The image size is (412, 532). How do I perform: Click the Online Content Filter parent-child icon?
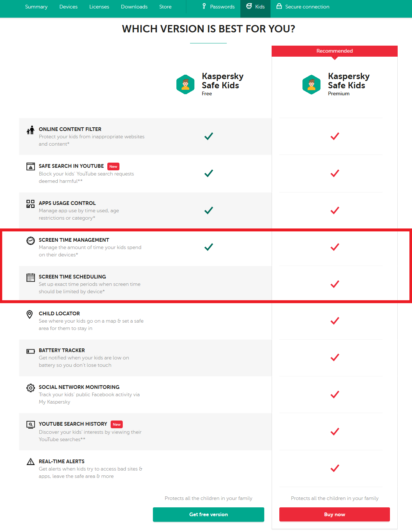tap(31, 130)
